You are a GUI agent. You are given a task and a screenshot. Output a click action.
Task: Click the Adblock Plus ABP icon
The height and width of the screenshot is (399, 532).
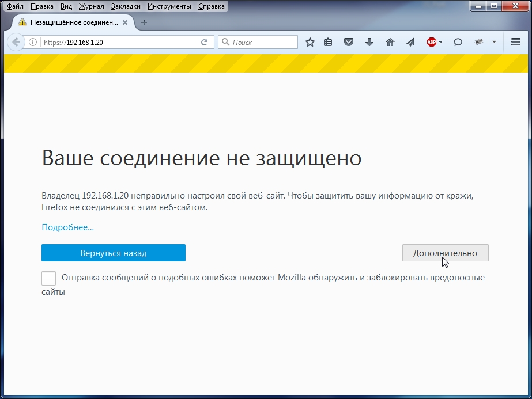coord(432,43)
